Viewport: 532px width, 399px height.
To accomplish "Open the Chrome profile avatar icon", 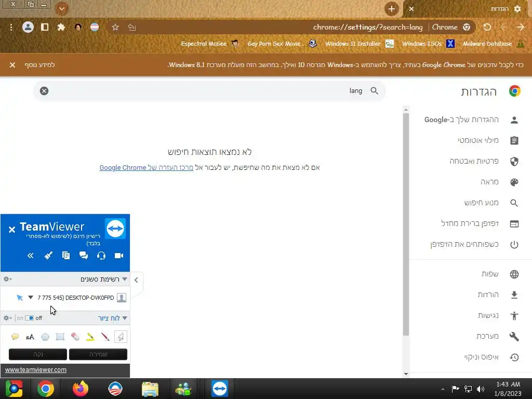I will [28, 27].
